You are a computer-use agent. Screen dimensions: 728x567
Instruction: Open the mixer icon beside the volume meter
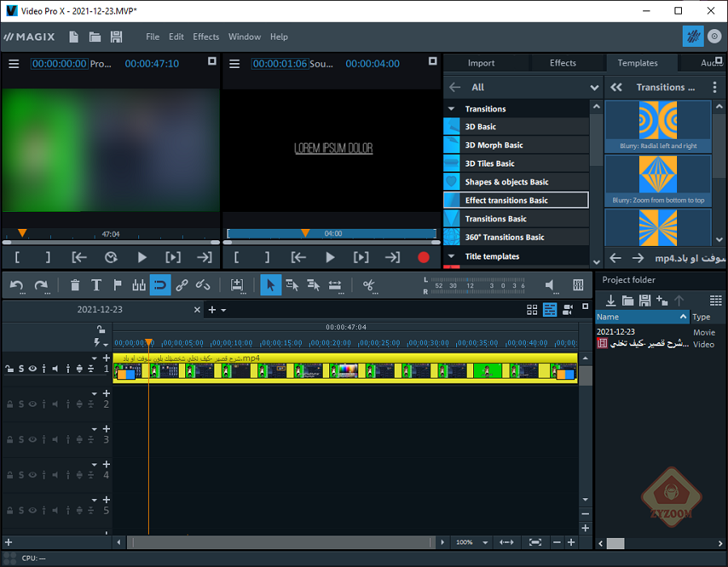(x=578, y=286)
